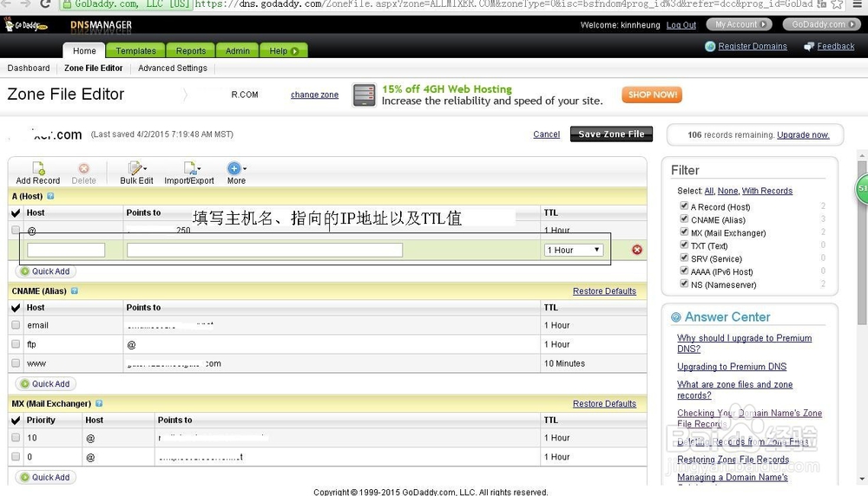Remove the new A record row
This screenshot has height=496, width=868.
(x=637, y=250)
